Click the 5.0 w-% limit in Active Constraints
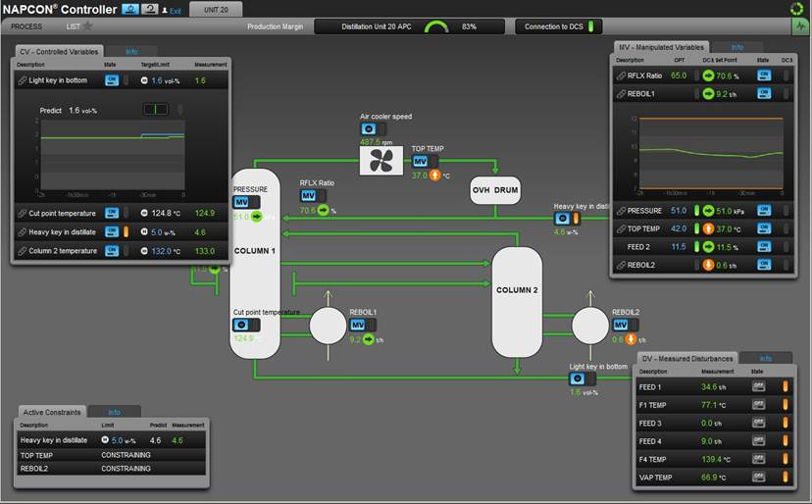This screenshot has width=812, height=504. click(124, 441)
